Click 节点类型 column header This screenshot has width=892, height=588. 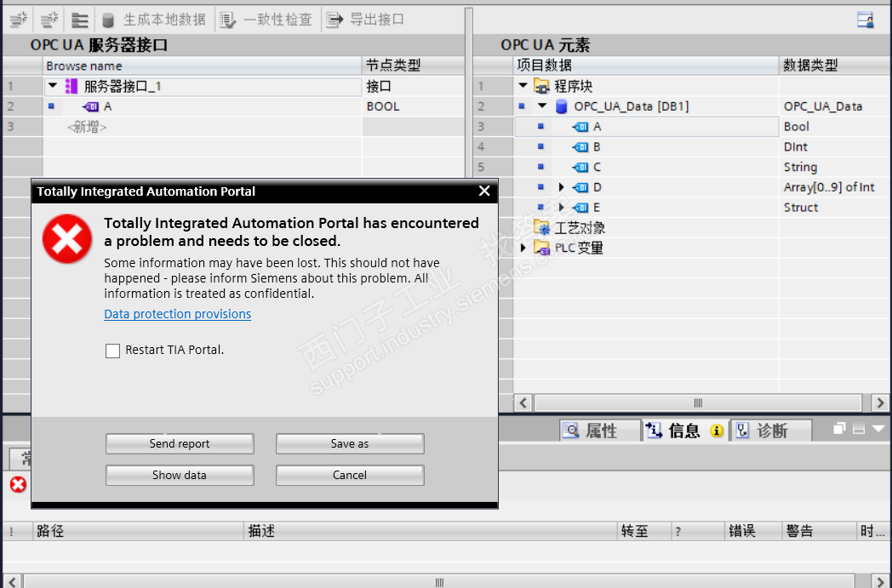(x=413, y=66)
